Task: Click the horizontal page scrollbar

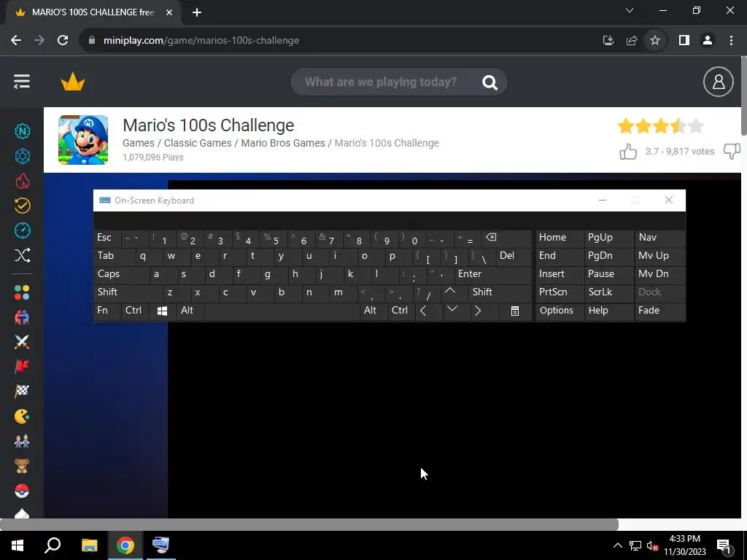Action: point(309,524)
